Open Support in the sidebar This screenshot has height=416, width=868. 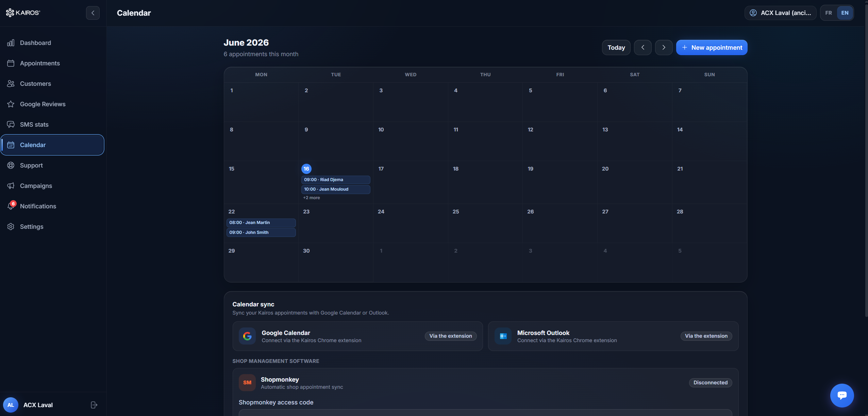click(52, 165)
